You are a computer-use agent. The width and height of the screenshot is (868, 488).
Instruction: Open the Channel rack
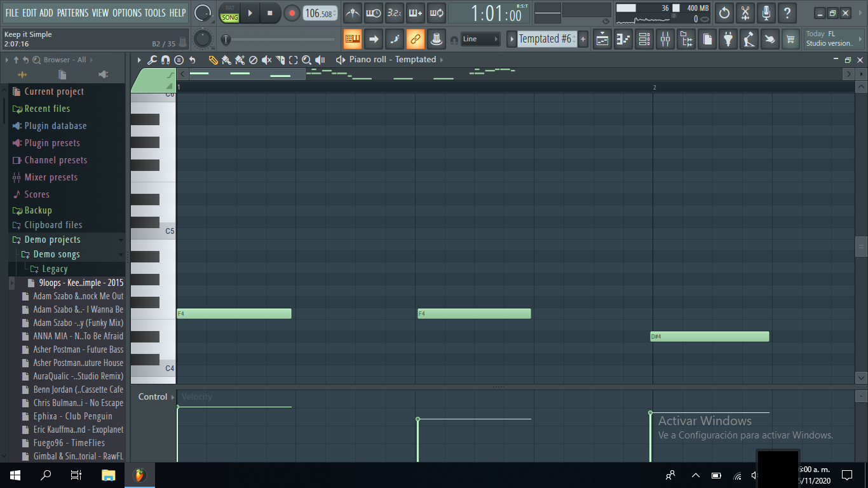pos(644,39)
